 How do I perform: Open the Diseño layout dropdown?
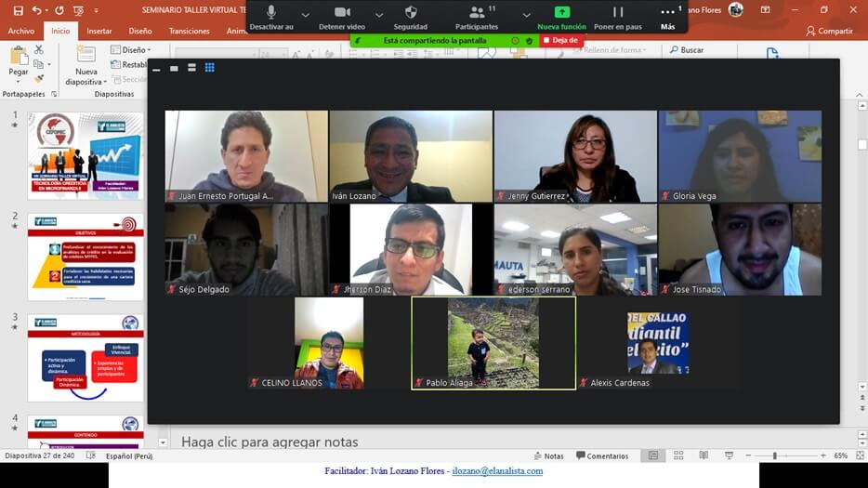click(130, 50)
